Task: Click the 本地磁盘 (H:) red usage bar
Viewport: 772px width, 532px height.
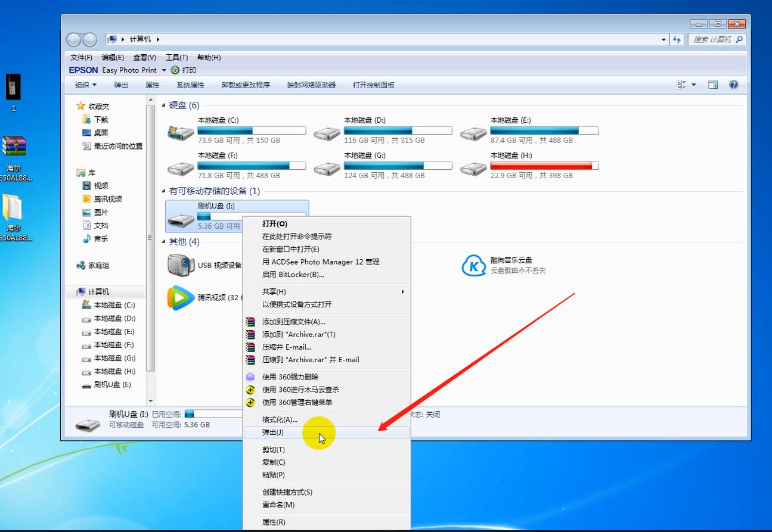Action: (x=544, y=166)
